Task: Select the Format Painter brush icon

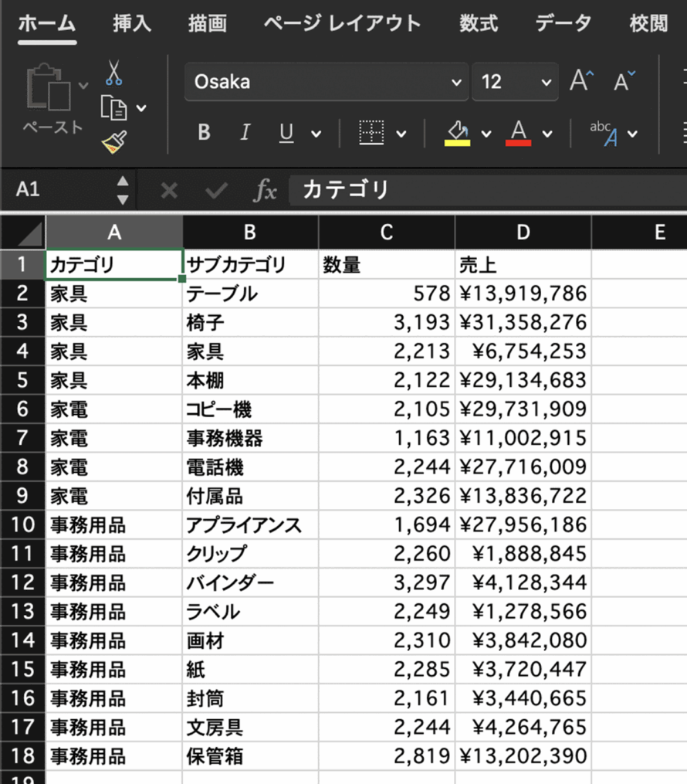Action: [x=114, y=142]
